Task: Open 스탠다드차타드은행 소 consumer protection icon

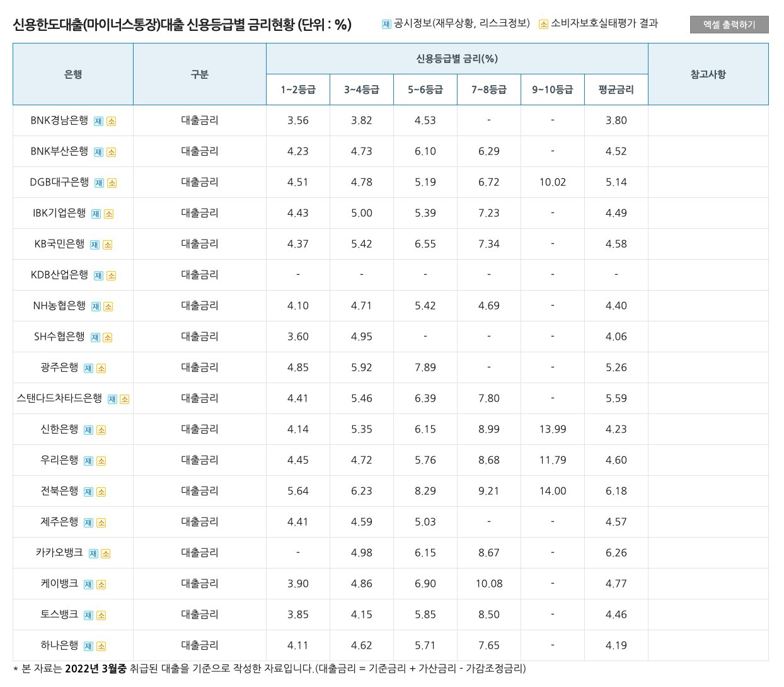Action: [x=124, y=400]
